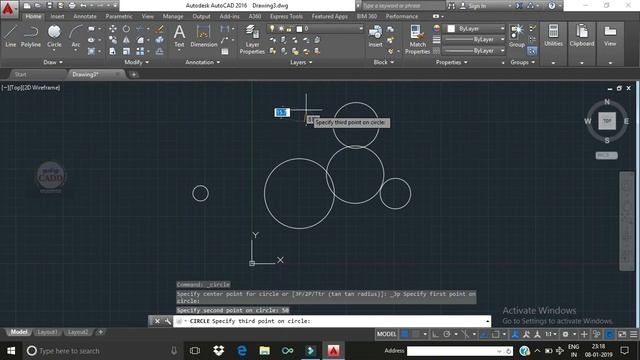
Task: Switch to the Layout1 tab
Action: coord(47,332)
